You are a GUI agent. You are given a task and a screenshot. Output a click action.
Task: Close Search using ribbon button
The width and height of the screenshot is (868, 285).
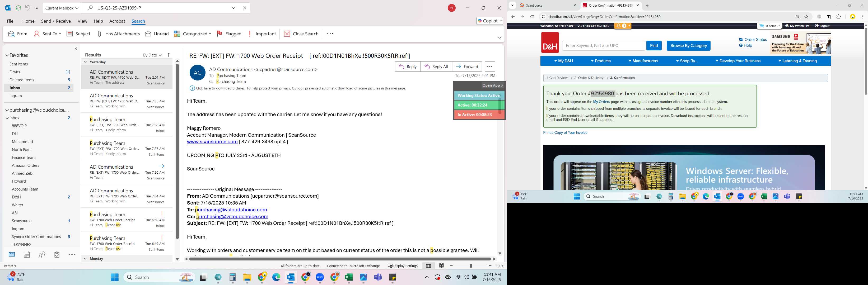301,34
